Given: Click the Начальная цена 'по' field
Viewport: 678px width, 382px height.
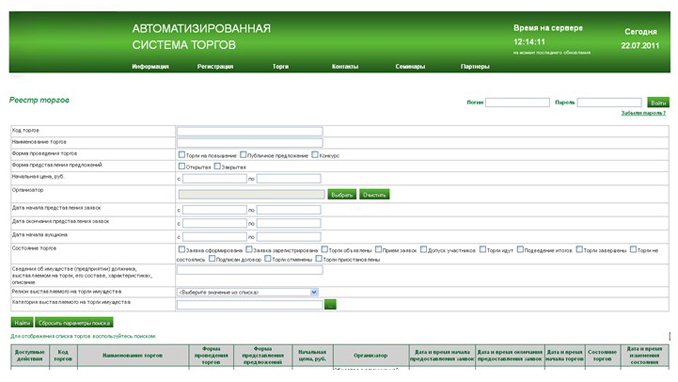Looking at the screenshot, I should point(288,179).
